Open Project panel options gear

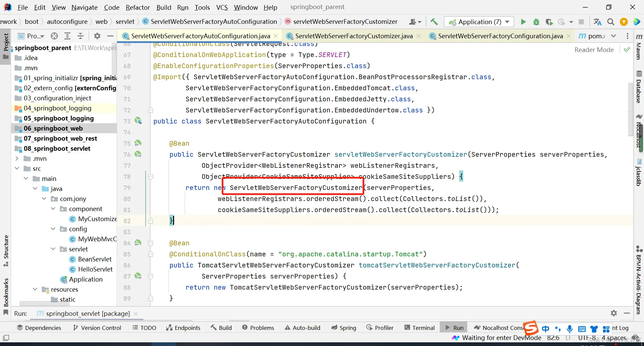pos(97,36)
